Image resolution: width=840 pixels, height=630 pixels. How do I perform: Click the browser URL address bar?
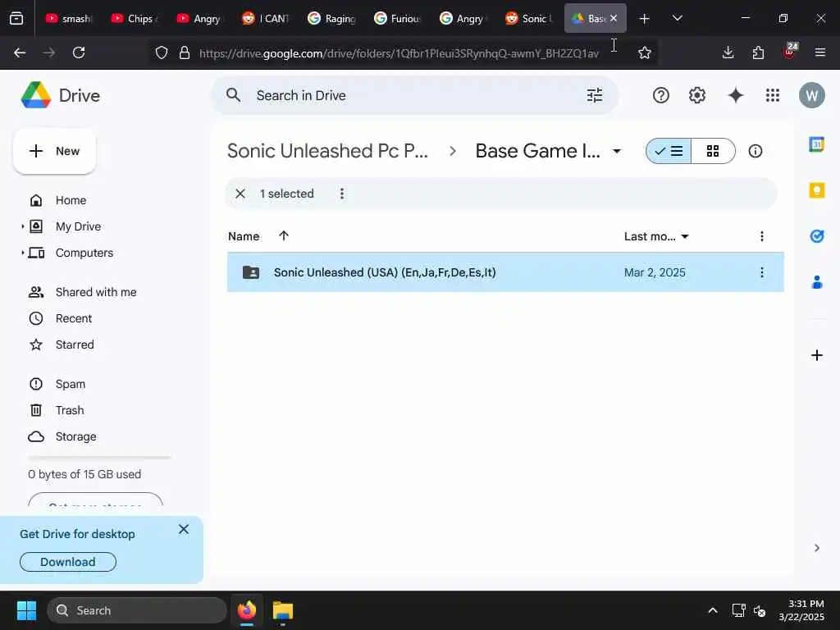(x=399, y=52)
